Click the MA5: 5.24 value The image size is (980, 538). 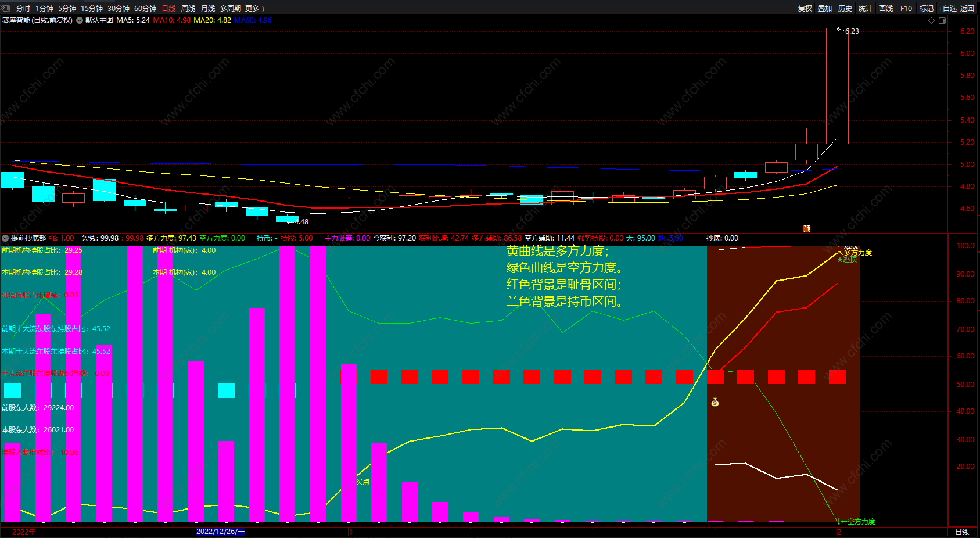tap(133, 20)
